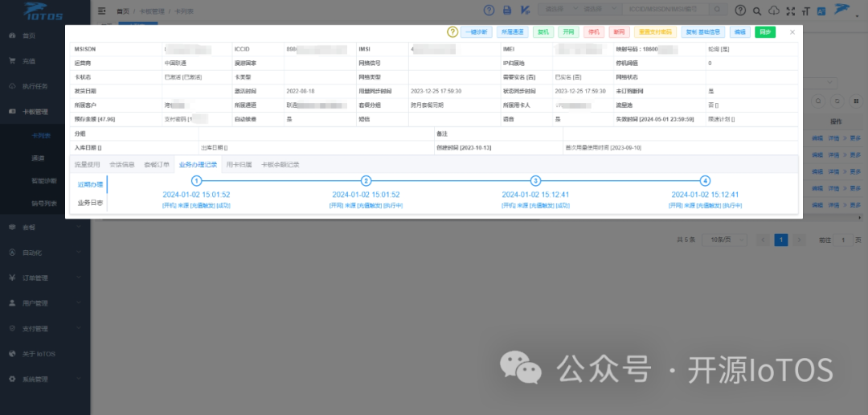
Task: Click the magnifier button inside ICCID search box
Action: 718,10
